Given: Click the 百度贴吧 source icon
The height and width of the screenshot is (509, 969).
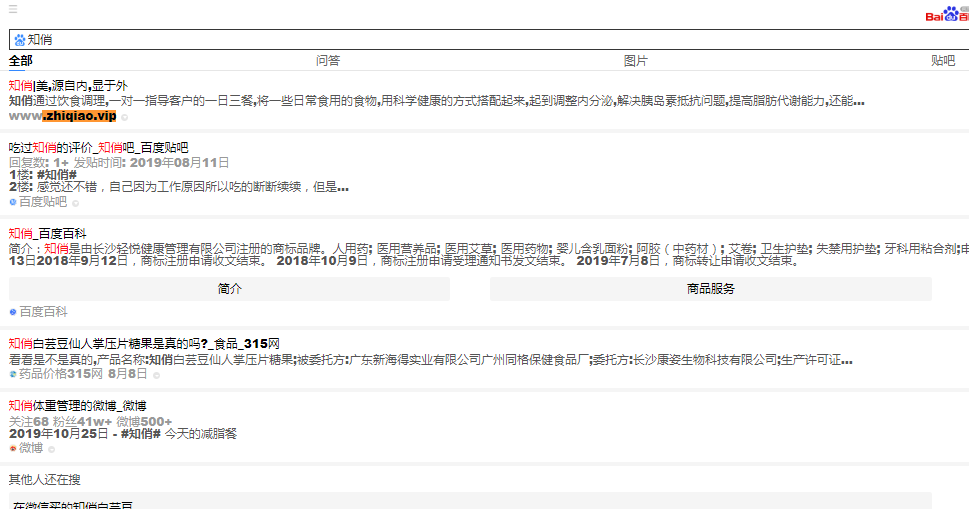Looking at the screenshot, I should pyautogui.click(x=12, y=202).
